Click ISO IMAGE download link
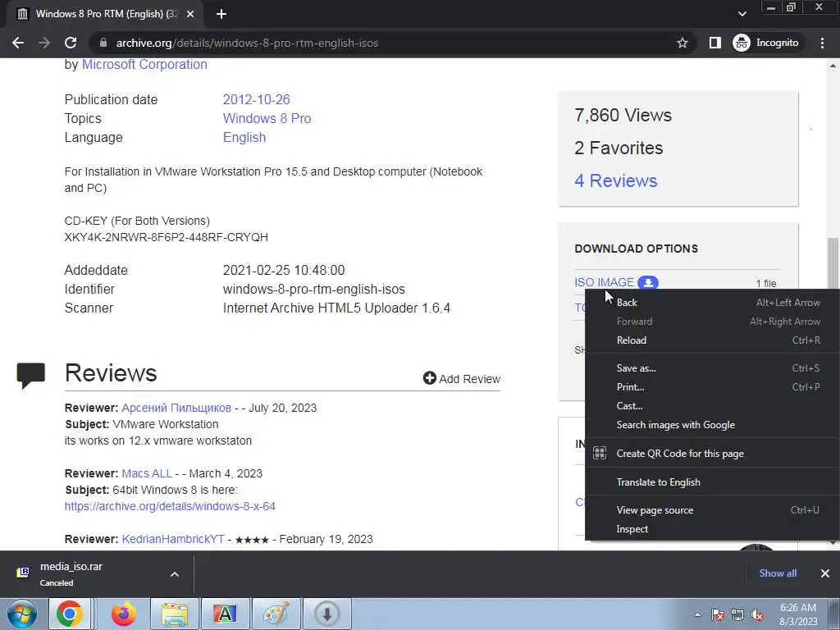The image size is (840, 630). pos(604,282)
